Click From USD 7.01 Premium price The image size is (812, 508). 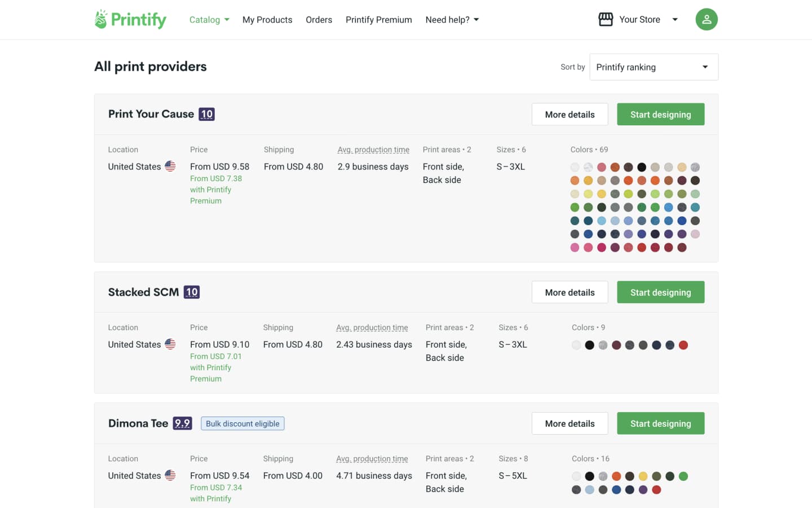coord(216,356)
